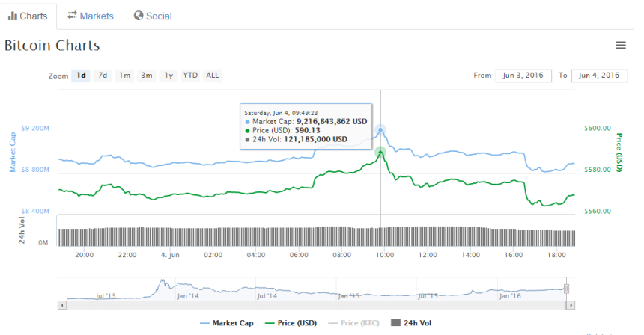This screenshot has width=644, height=335.
Task: Open the Social tab
Action: (153, 16)
